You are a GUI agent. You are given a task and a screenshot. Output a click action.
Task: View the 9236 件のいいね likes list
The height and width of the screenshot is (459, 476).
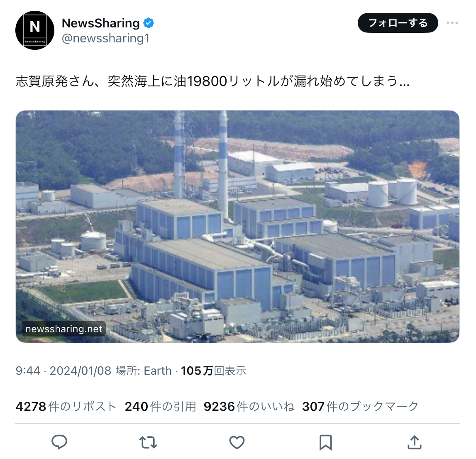pyautogui.click(x=249, y=406)
